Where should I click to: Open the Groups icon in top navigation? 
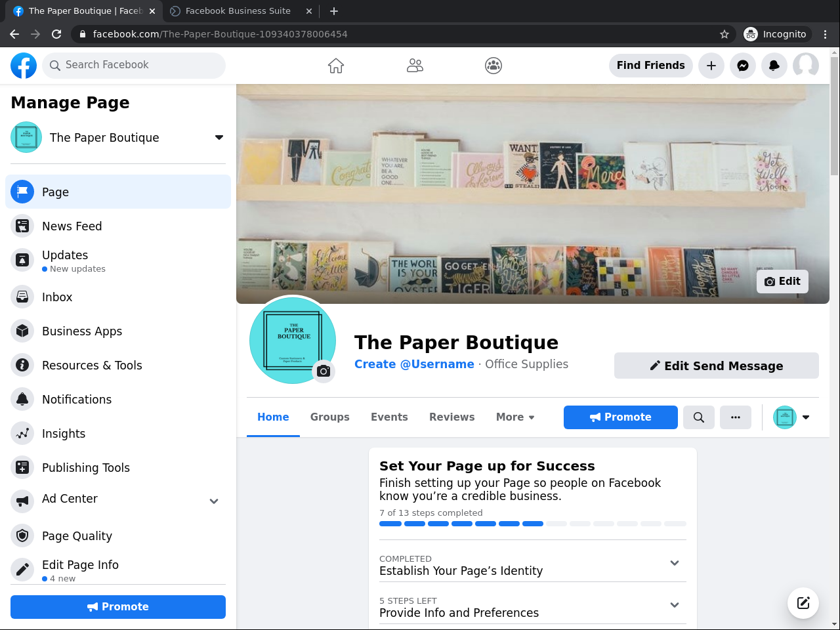click(493, 66)
